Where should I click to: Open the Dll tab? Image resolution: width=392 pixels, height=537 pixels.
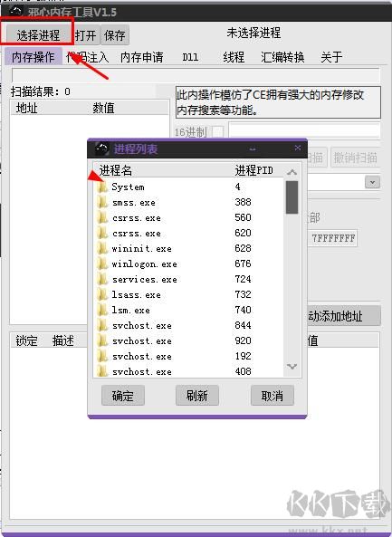point(190,57)
